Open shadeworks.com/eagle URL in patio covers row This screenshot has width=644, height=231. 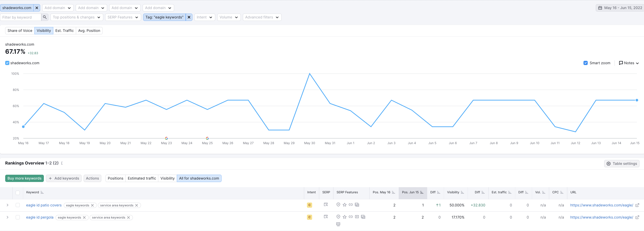tap(601, 205)
